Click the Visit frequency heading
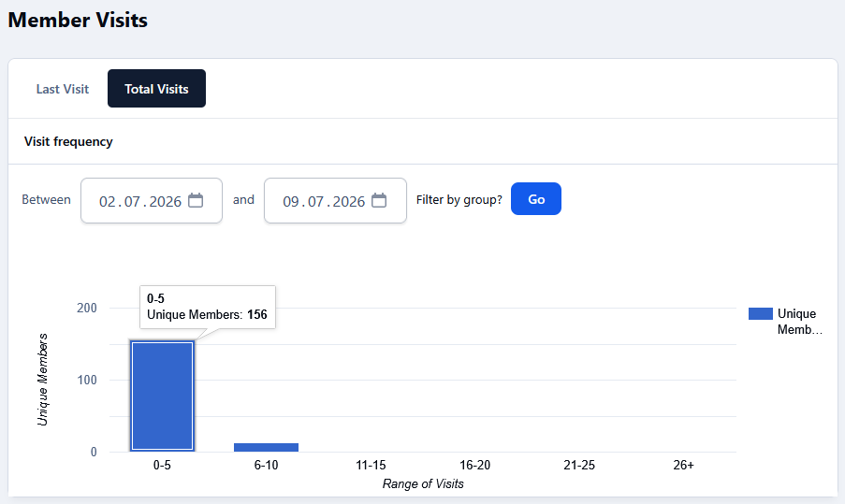 tap(68, 141)
